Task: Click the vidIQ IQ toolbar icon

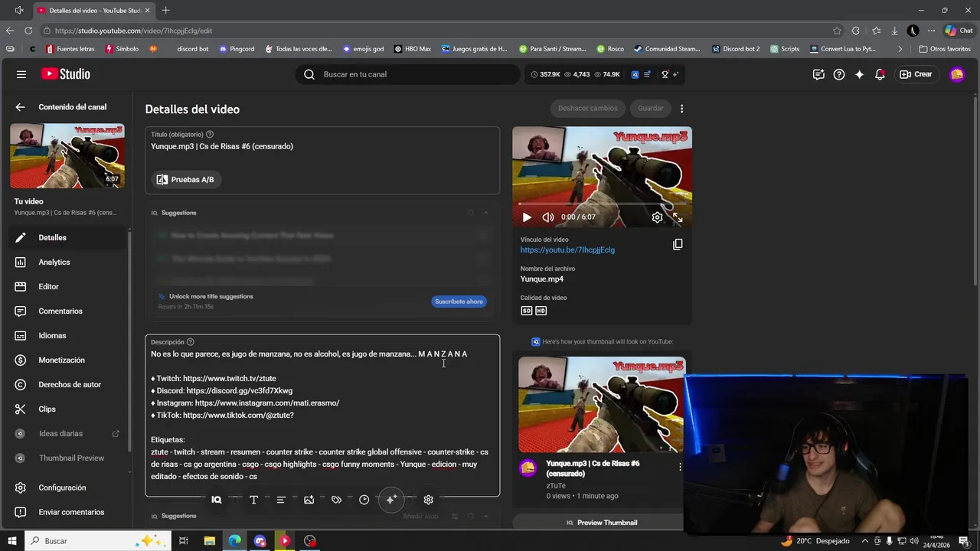Action: [x=217, y=500]
